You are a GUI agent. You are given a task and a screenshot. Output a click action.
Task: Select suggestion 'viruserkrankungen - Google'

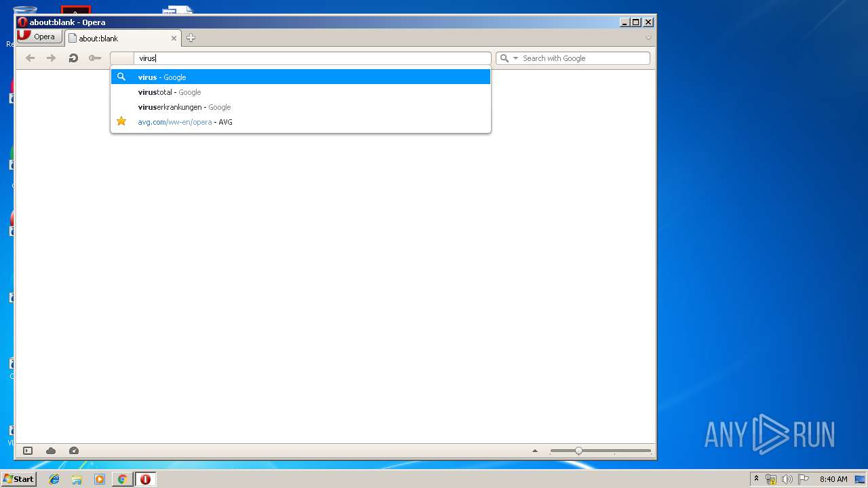[x=300, y=107]
